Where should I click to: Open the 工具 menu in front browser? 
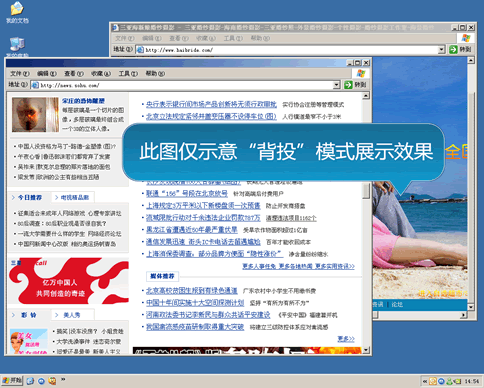(128, 74)
